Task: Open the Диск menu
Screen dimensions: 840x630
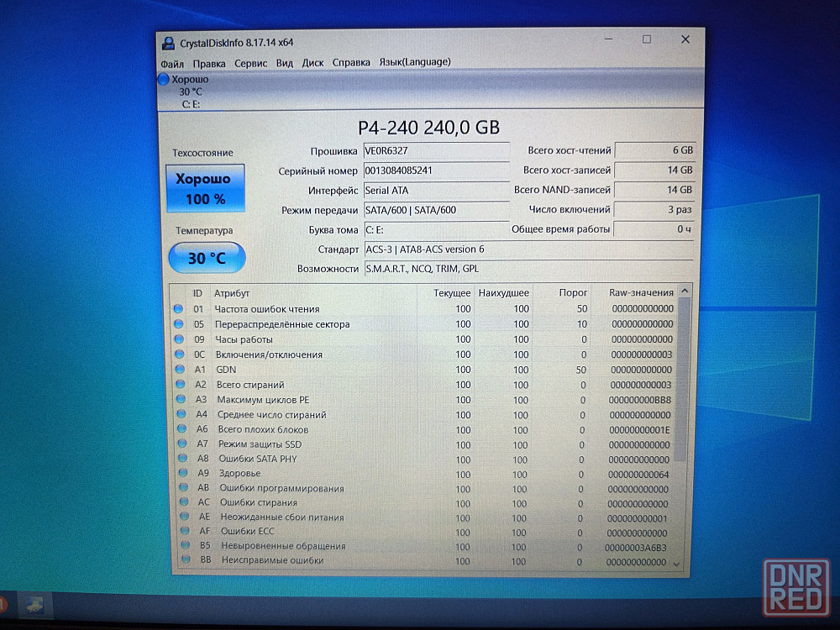Action: [x=312, y=63]
